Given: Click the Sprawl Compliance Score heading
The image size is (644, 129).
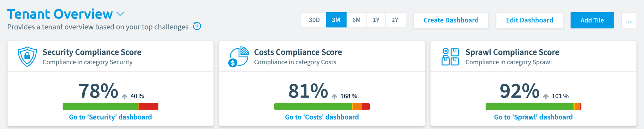Looking at the screenshot, I should point(512,52).
